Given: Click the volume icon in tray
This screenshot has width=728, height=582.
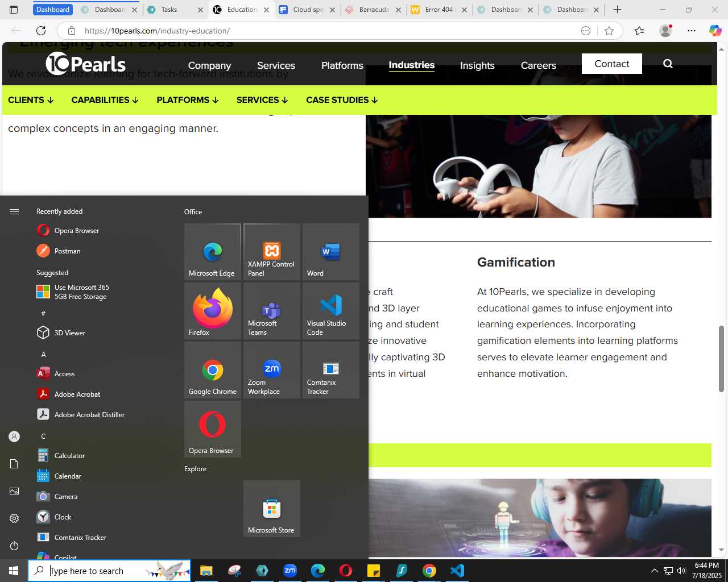Looking at the screenshot, I should pos(681,571).
